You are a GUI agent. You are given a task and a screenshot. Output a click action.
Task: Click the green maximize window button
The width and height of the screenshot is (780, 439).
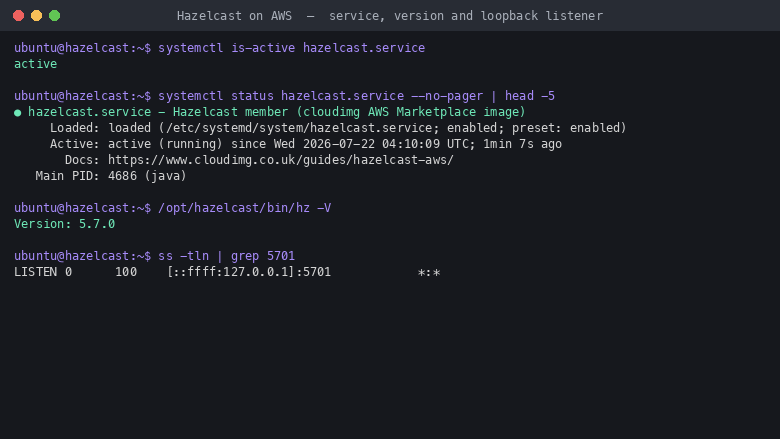pyautogui.click(x=55, y=16)
